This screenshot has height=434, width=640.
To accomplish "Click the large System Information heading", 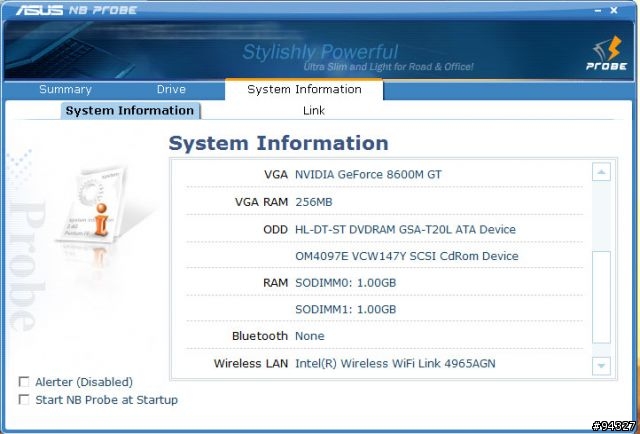I will pyautogui.click(x=278, y=143).
